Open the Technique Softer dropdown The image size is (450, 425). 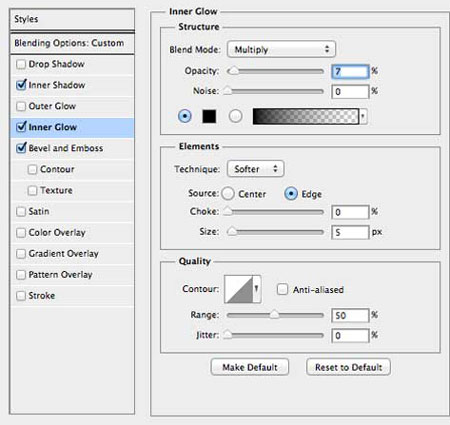point(255,169)
